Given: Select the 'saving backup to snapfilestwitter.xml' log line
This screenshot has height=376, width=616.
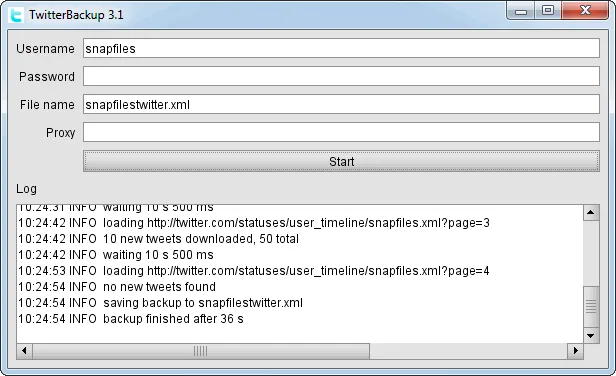Looking at the screenshot, I should coord(160,303).
